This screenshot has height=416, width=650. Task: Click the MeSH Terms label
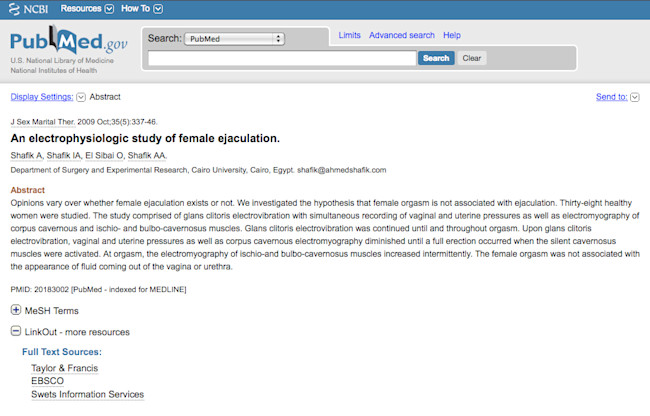pos(51,311)
